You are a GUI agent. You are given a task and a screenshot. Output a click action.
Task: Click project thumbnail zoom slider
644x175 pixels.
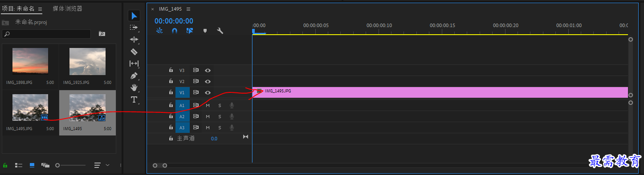[70, 165]
